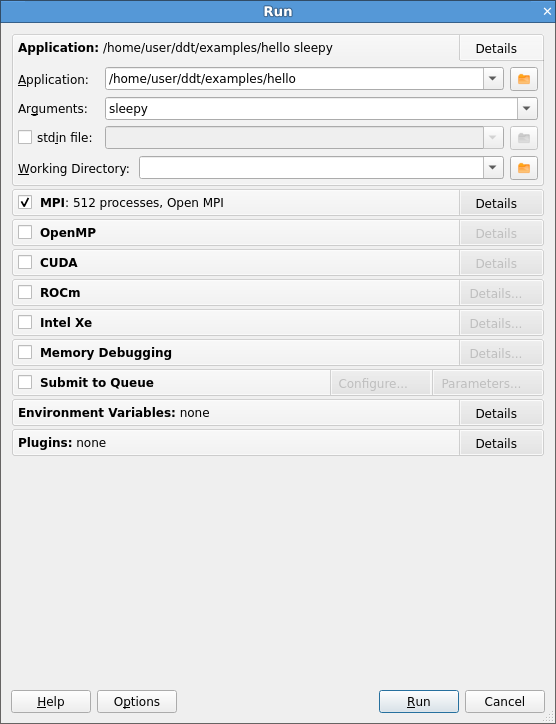This screenshot has width=556, height=724.
Task: Enable the OpenMP checkbox
Action: tap(25, 232)
